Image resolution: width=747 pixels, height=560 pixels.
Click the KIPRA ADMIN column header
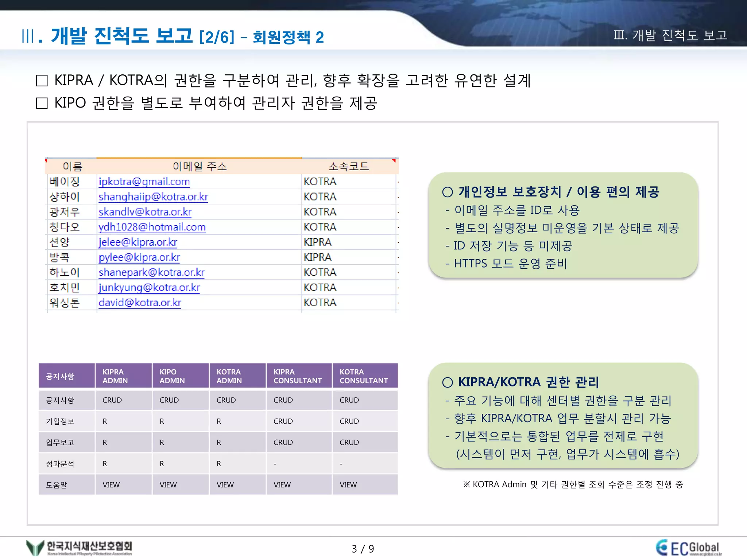point(124,376)
